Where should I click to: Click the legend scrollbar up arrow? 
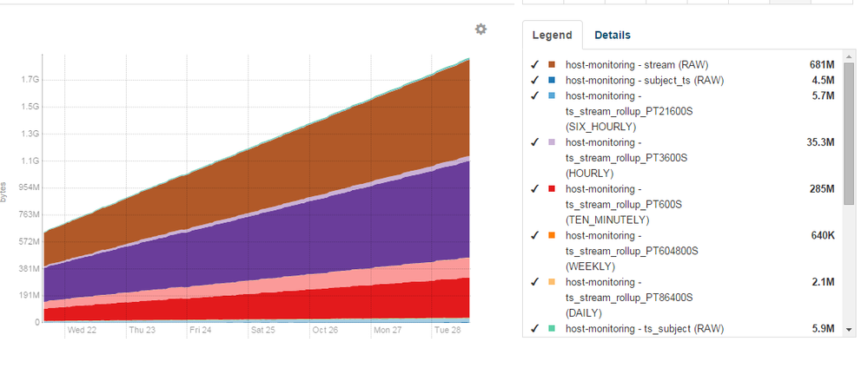849,56
